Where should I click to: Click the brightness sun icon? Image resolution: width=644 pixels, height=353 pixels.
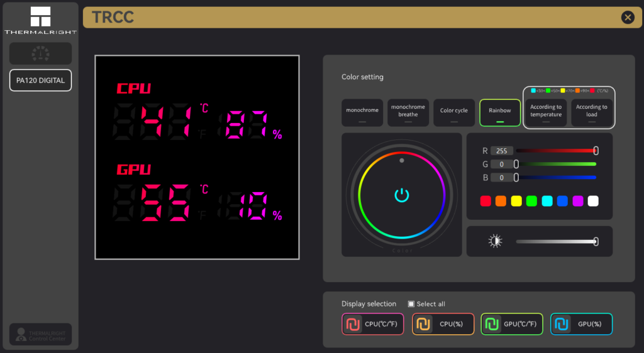click(495, 241)
